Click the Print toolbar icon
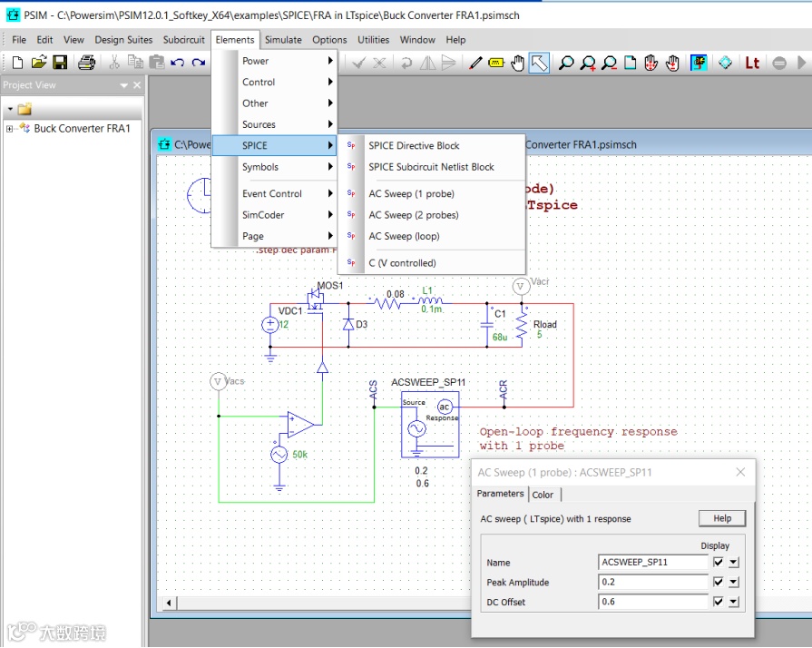The width and height of the screenshot is (812, 648). (x=86, y=63)
